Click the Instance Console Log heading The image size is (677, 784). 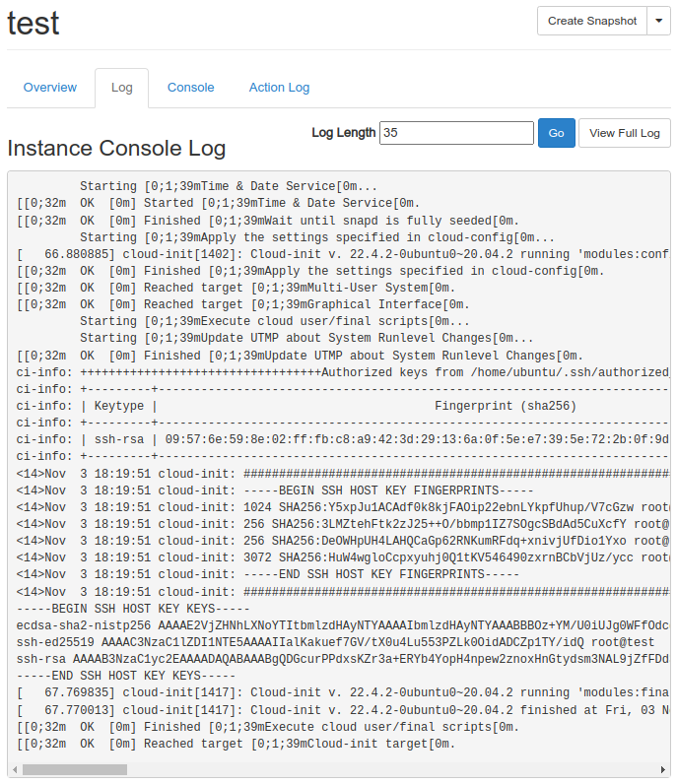coord(116,149)
